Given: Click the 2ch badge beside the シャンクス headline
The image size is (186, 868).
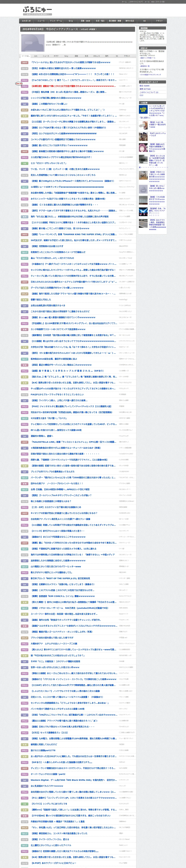Looking at the screenshot, I should (x=25, y=98).
